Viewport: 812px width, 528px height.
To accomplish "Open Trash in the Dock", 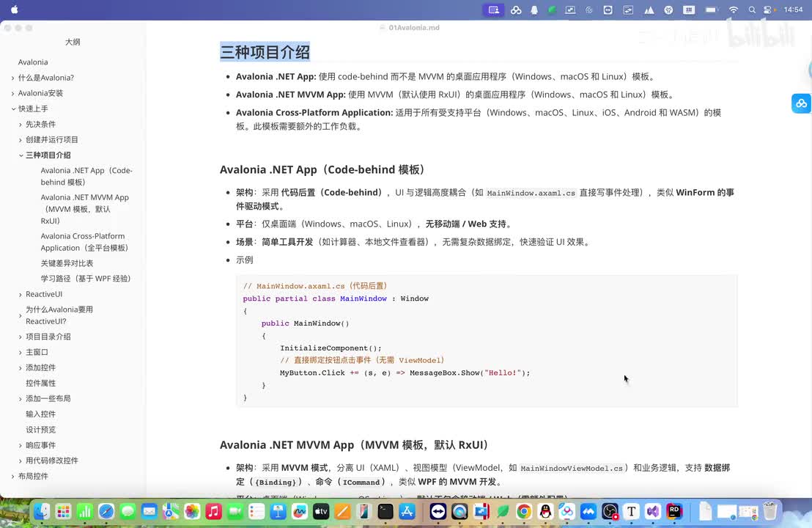I will pos(770,512).
